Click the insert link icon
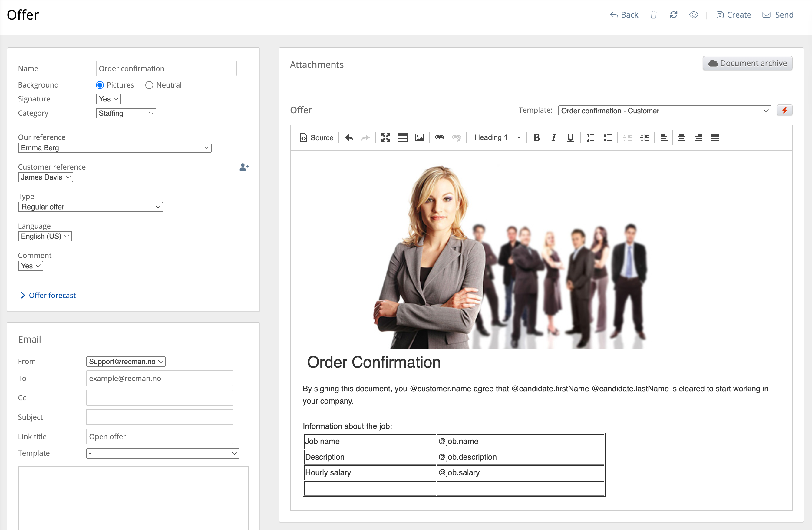This screenshot has width=812, height=530. (439, 137)
